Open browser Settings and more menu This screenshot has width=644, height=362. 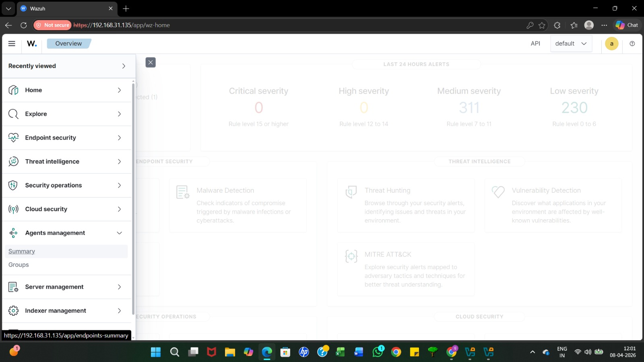click(604, 25)
